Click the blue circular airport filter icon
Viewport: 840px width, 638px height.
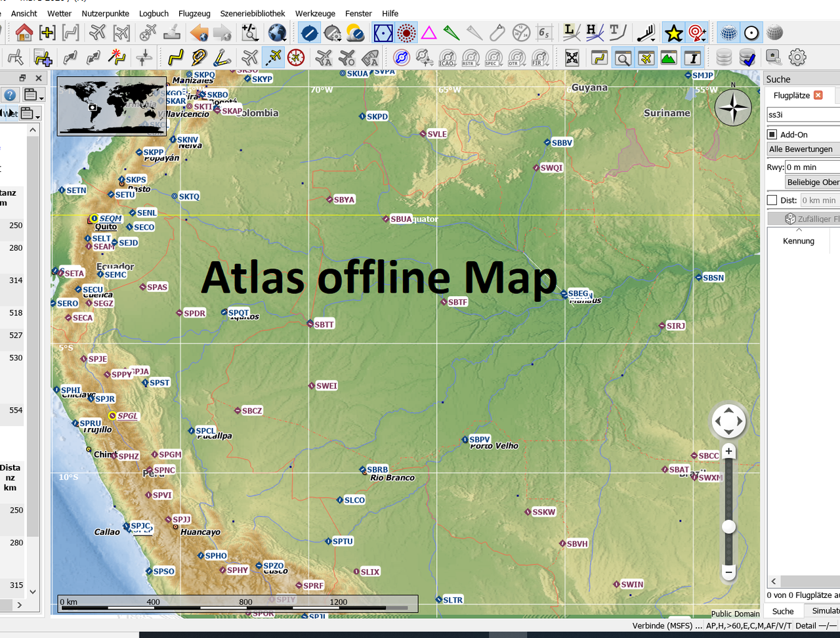pos(401,58)
